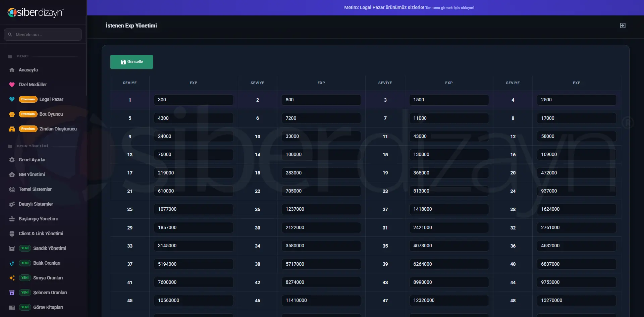Screen dimensions: 644x317
Task: Click the level 48 EXP field showing 13270000
Action: (x=577, y=300)
